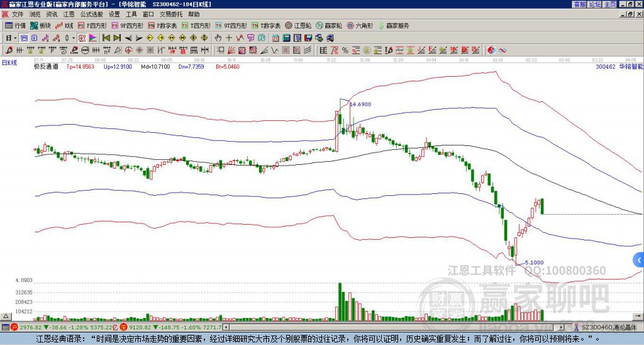The width and height of the screenshot is (644, 345).
Task: Select the pencil drawing tool
Action: 8,50
